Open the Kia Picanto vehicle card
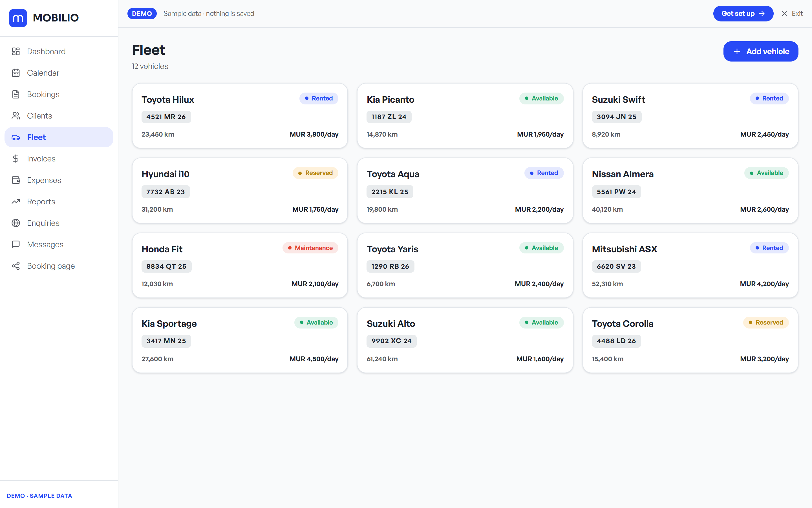The height and width of the screenshot is (508, 812). (465, 116)
